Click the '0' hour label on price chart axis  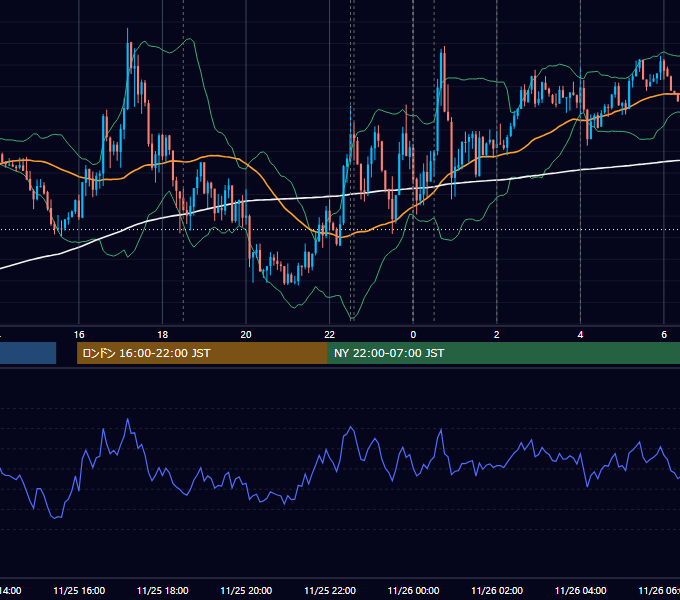tap(413, 335)
